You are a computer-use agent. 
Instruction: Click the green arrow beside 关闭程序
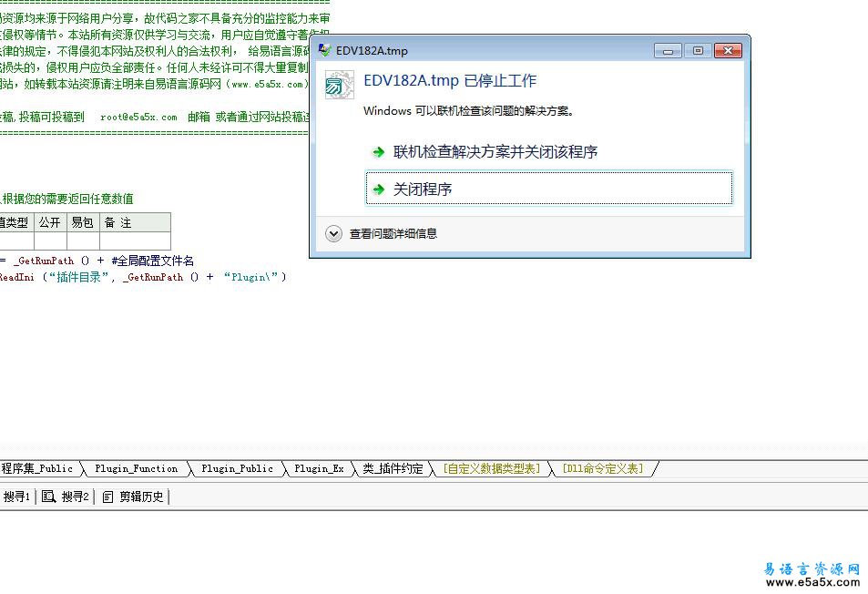coord(379,189)
